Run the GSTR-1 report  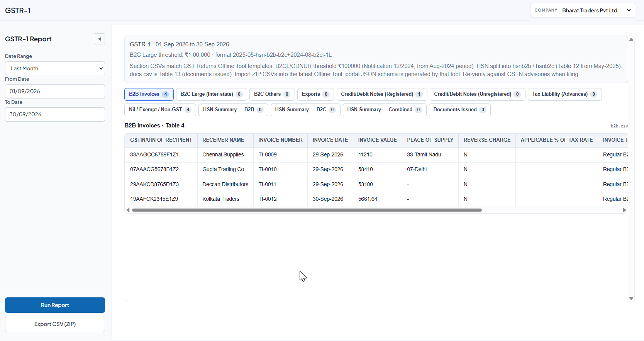55,305
